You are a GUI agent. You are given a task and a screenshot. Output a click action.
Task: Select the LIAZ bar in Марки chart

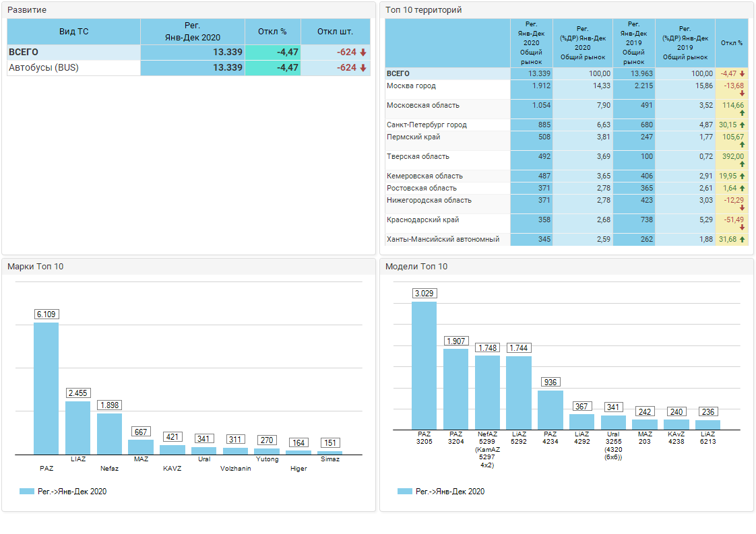77,428
